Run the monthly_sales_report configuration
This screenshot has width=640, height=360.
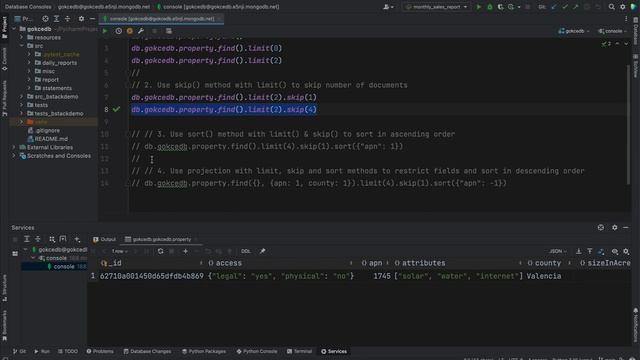tap(479, 7)
